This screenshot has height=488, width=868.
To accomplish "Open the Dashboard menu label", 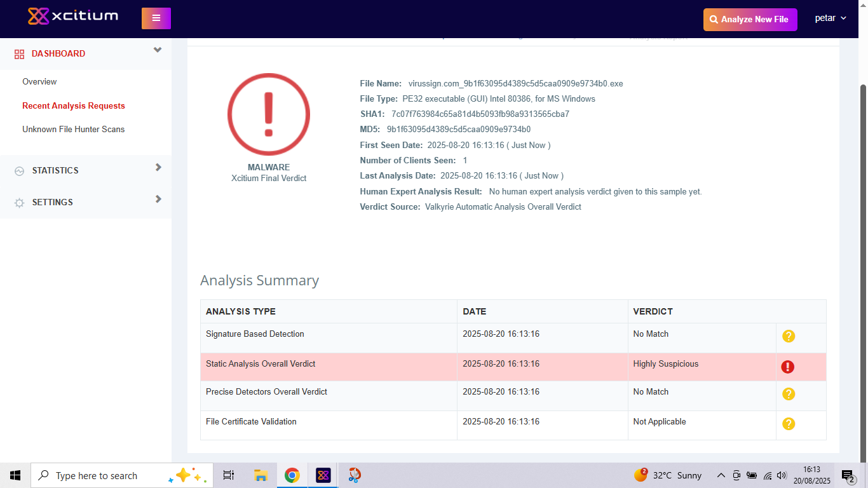I will click(x=58, y=53).
